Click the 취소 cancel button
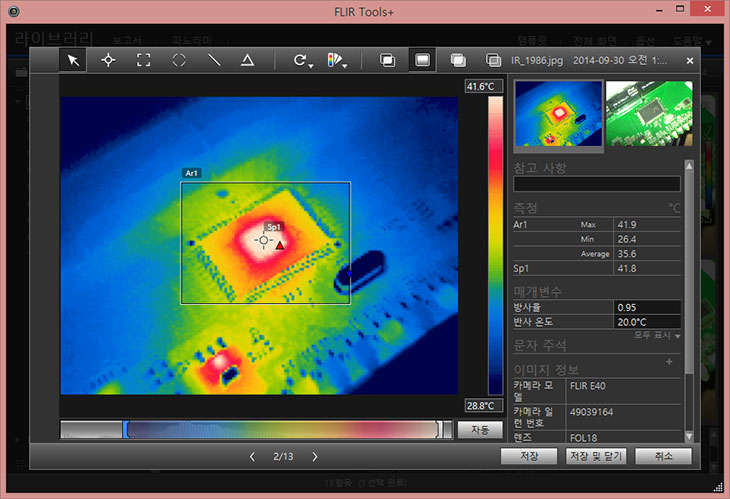This screenshot has width=730, height=499. click(663, 456)
